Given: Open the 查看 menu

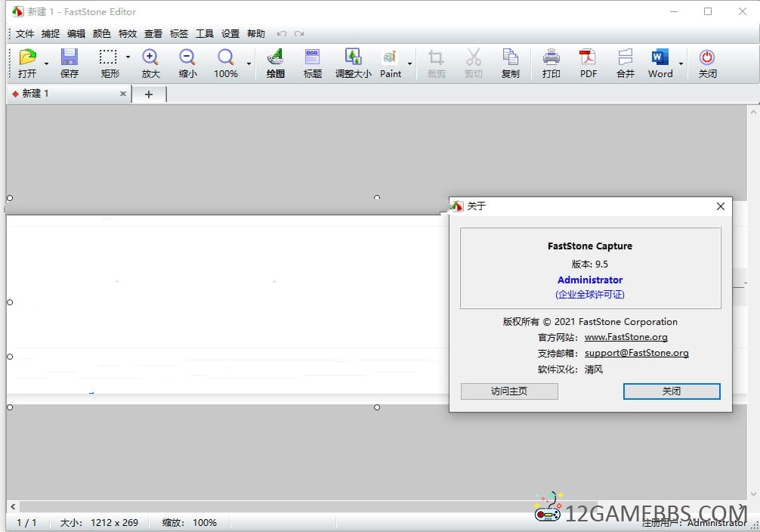Looking at the screenshot, I should (x=153, y=33).
